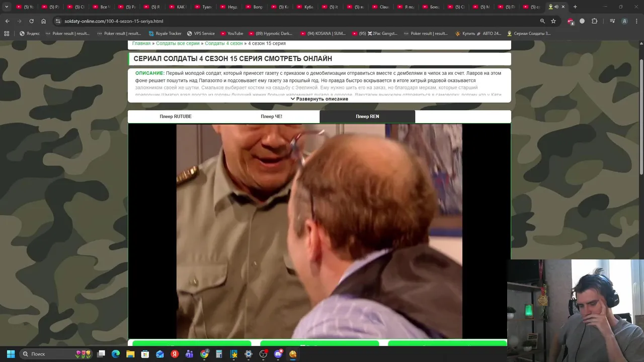The height and width of the screenshot is (362, 644).
Task: Open File Explorer from the taskbar
Action: 130,354
